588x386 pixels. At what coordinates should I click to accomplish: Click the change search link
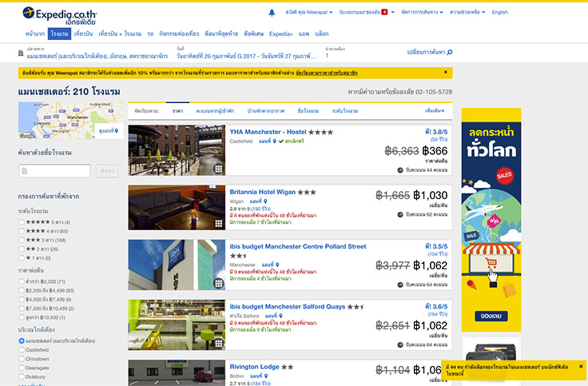point(430,52)
